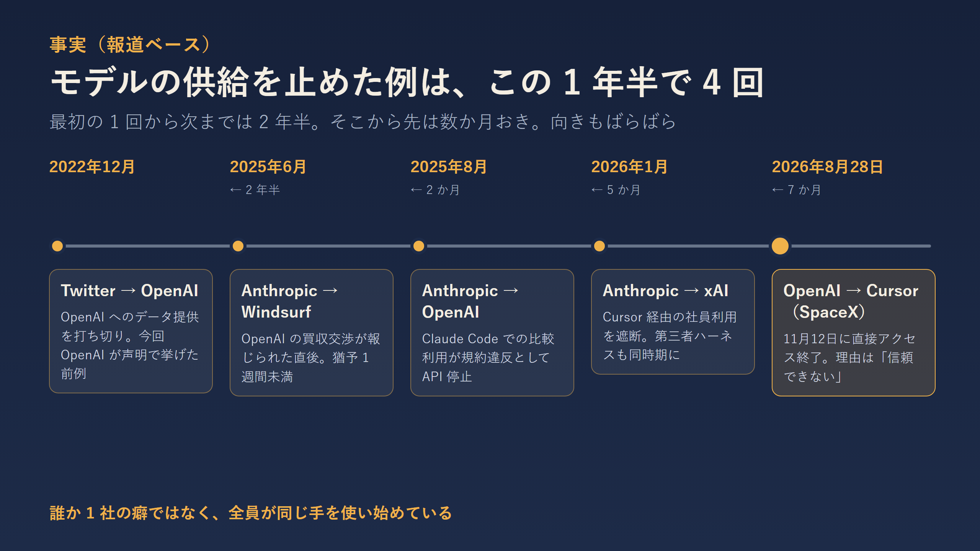Viewport: 980px width, 551px height.
Task: Click the date label 2025年8月
Action: 449,167
